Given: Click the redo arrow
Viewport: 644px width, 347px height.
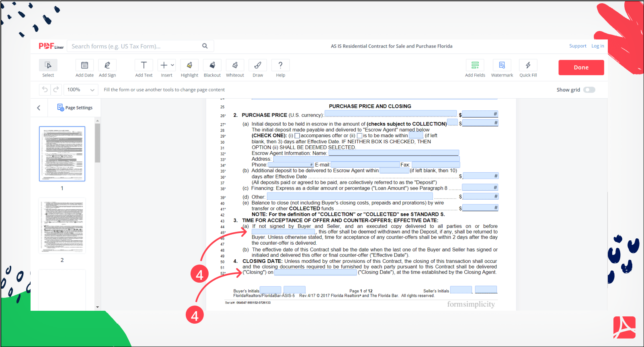Looking at the screenshot, I should click(56, 89).
